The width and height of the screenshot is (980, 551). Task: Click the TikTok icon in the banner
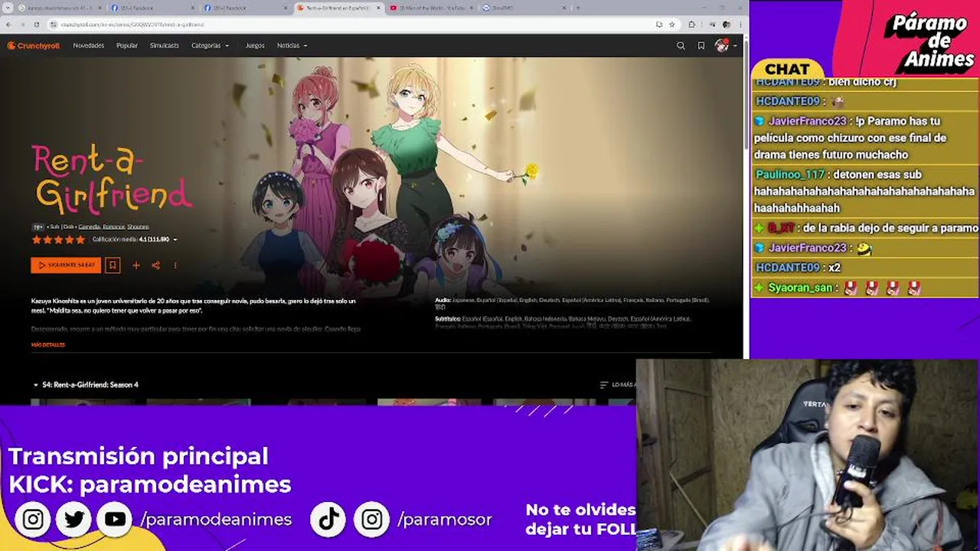(x=329, y=520)
